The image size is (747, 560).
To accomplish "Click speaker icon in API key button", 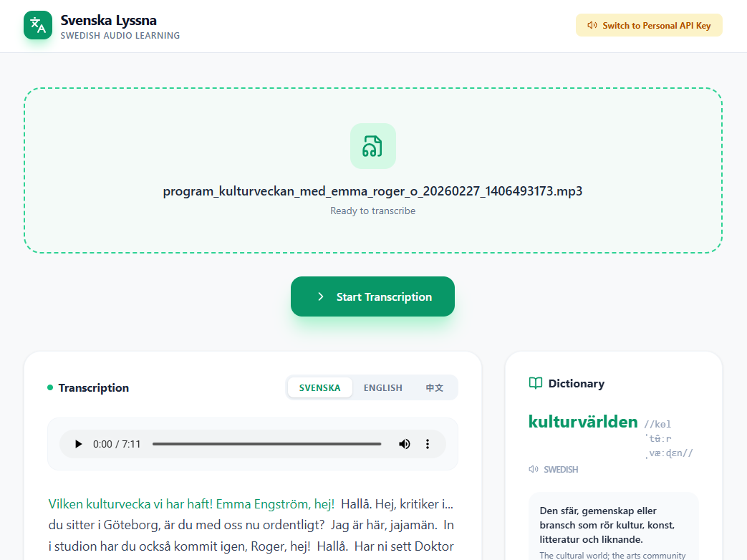I will point(592,25).
